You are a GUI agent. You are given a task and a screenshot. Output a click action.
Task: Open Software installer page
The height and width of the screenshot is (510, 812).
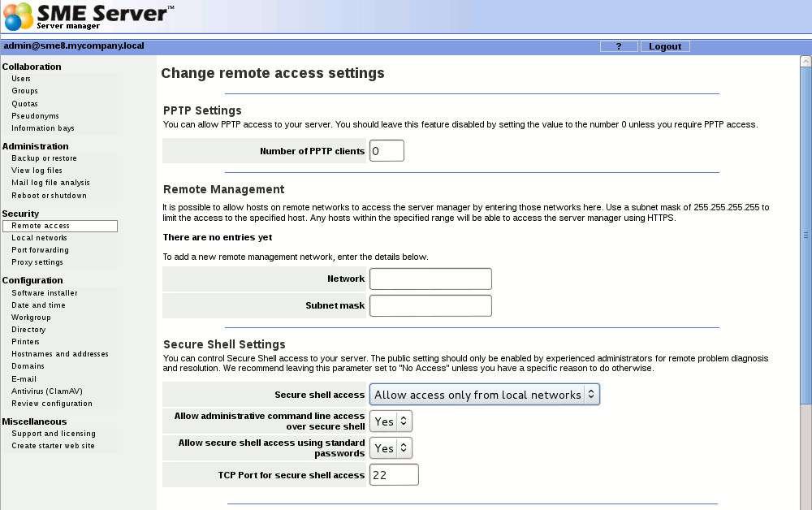pos(45,293)
